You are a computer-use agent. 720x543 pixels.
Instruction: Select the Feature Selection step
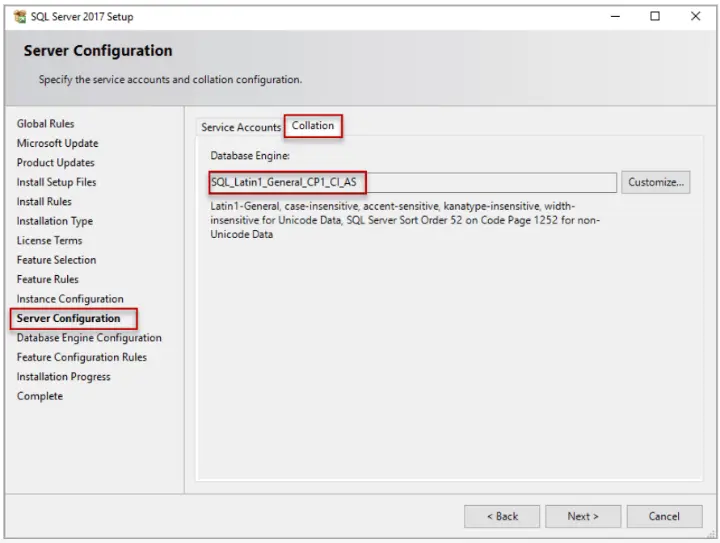pos(56,260)
